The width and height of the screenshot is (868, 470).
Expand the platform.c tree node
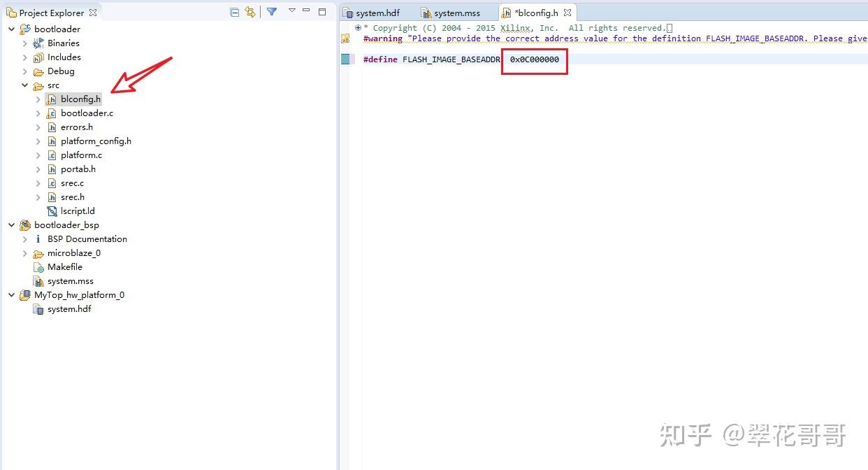[38, 155]
